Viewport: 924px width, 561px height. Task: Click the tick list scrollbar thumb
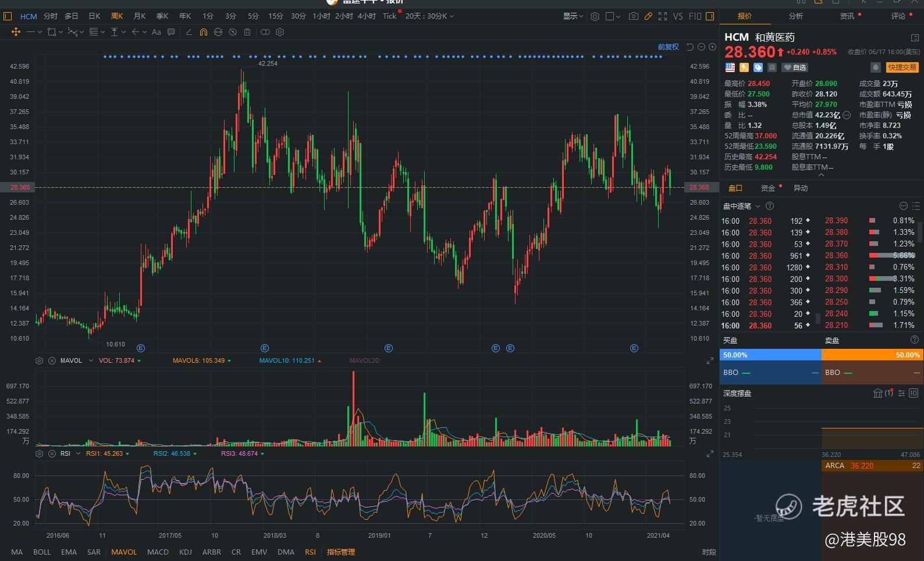pos(818,318)
